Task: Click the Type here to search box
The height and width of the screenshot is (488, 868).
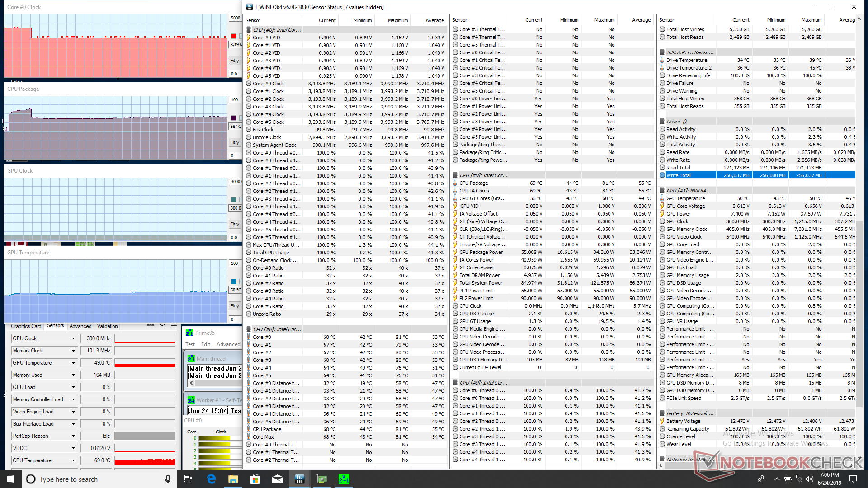Action: (99, 479)
